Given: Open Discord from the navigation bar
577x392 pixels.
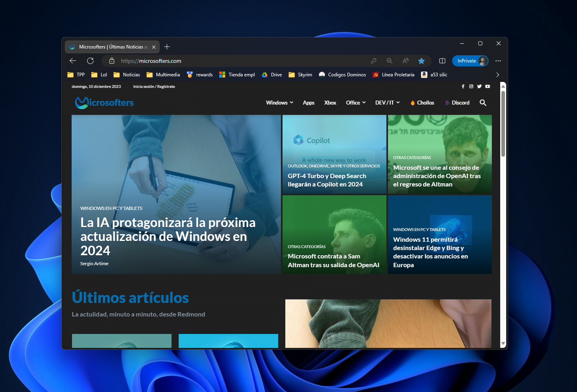Looking at the screenshot, I should tap(457, 103).
